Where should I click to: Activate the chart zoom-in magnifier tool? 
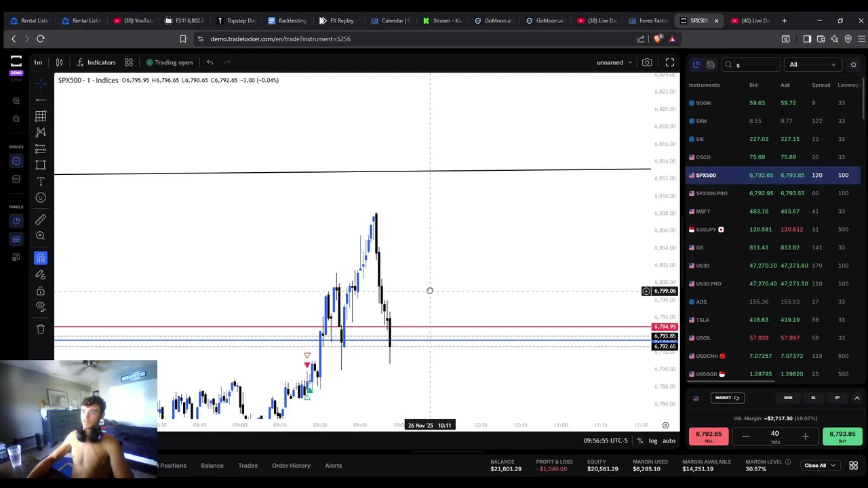coord(41,235)
